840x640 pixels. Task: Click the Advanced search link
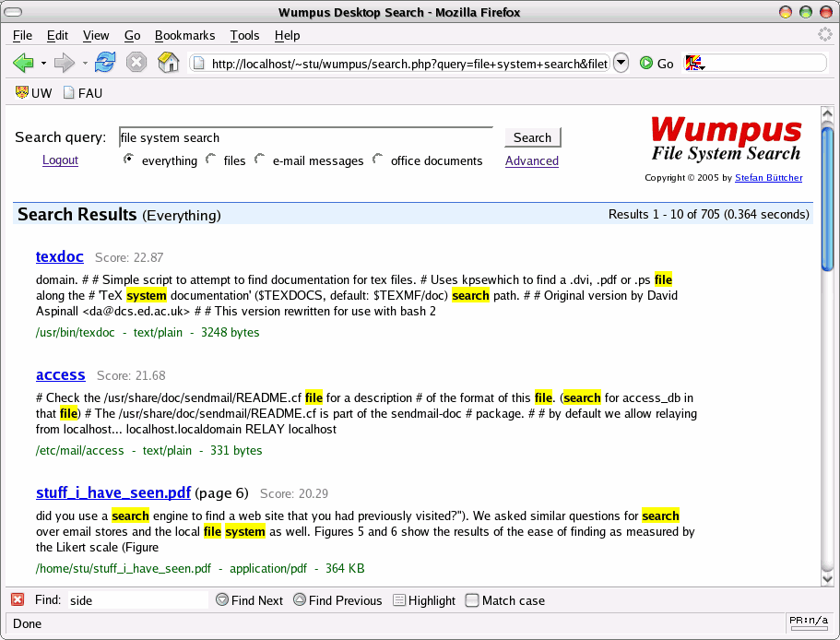pyautogui.click(x=532, y=160)
